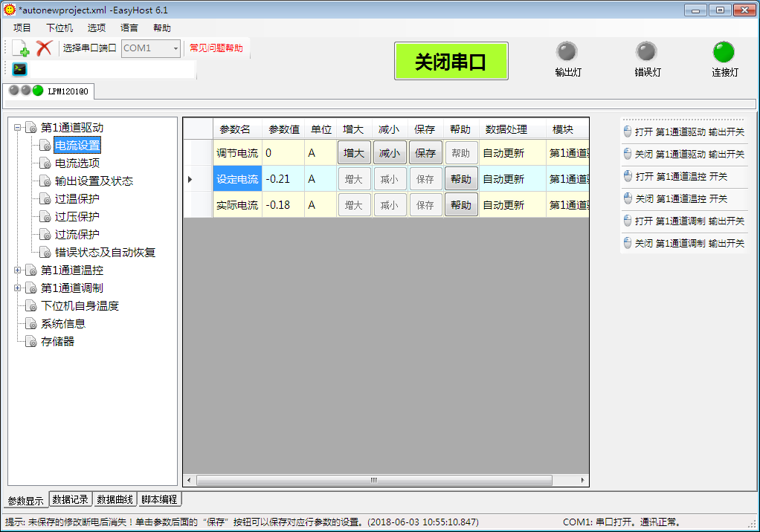Viewport: 760px width, 532px height.
Task: Click the horizontal scrollbar under the parameter table
Action: (373, 481)
